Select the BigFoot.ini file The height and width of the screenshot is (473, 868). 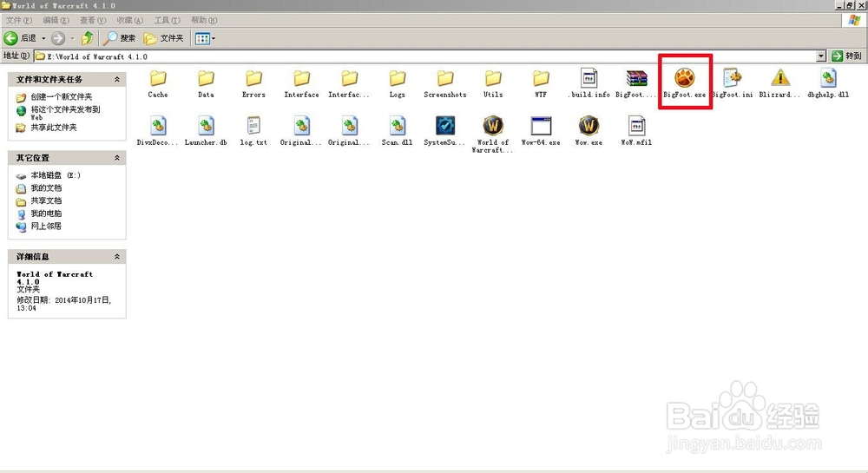733,83
